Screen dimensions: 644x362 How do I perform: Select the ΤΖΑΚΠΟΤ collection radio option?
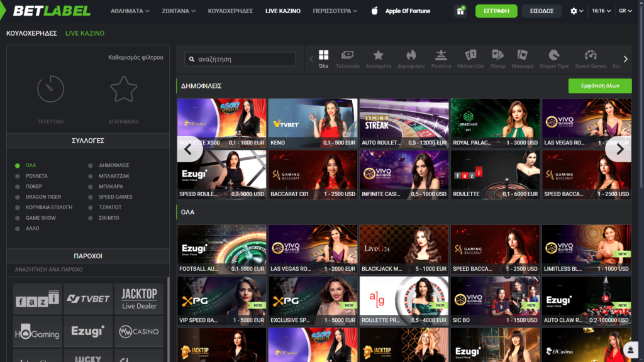point(109,207)
